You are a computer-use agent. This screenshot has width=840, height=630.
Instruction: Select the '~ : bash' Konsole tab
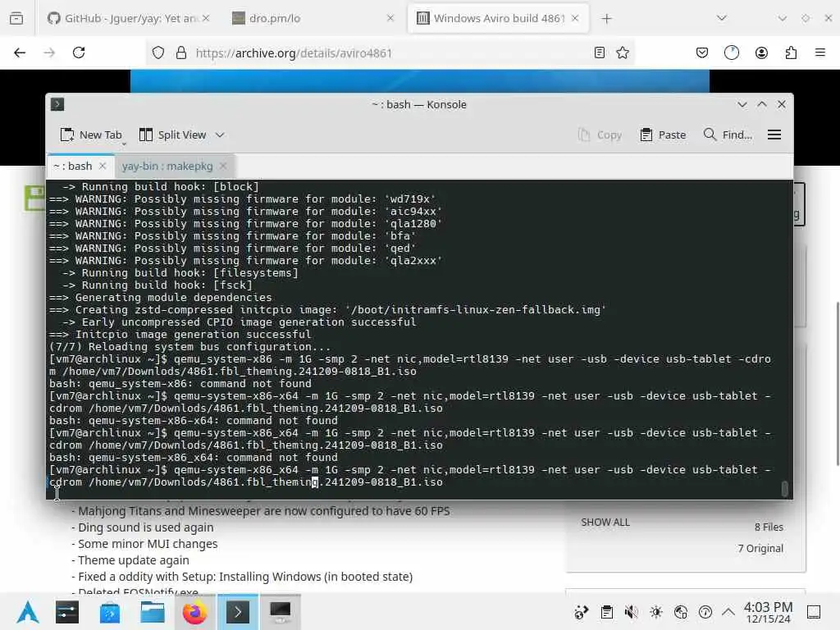pyautogui.click(x=80, y=166)
